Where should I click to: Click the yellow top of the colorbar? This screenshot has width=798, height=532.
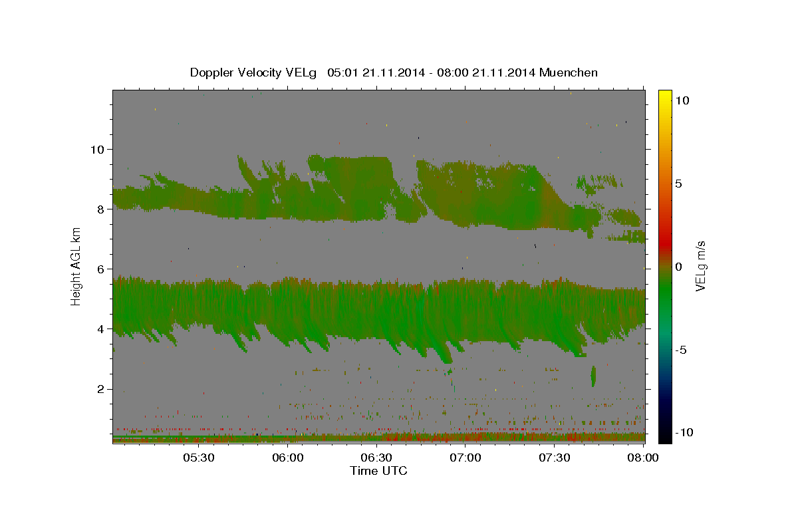(664, 96)
